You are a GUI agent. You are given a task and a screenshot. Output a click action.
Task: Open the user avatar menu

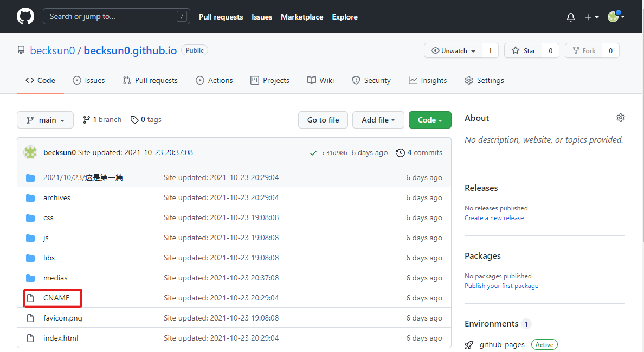click(x=616, y=16)
